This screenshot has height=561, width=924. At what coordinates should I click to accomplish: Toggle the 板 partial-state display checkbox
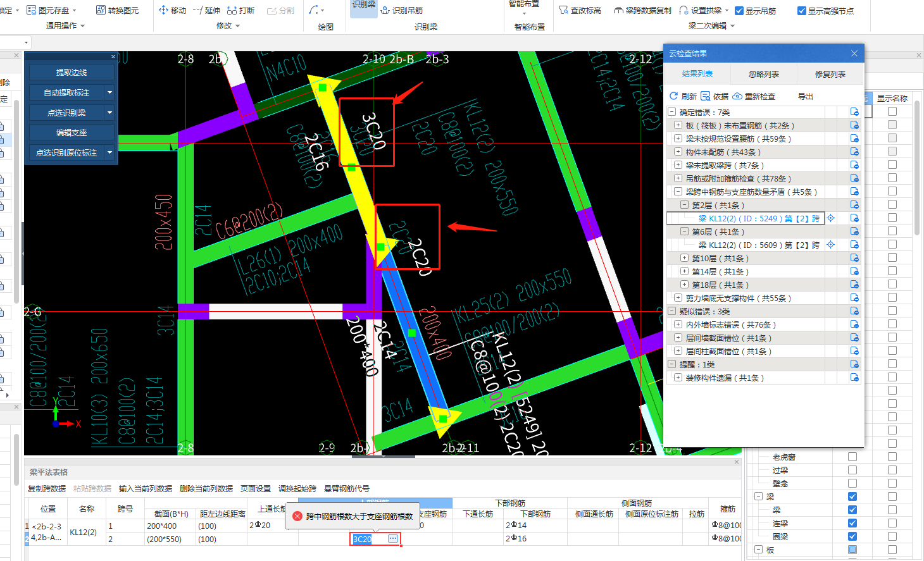tap(852, 550)
